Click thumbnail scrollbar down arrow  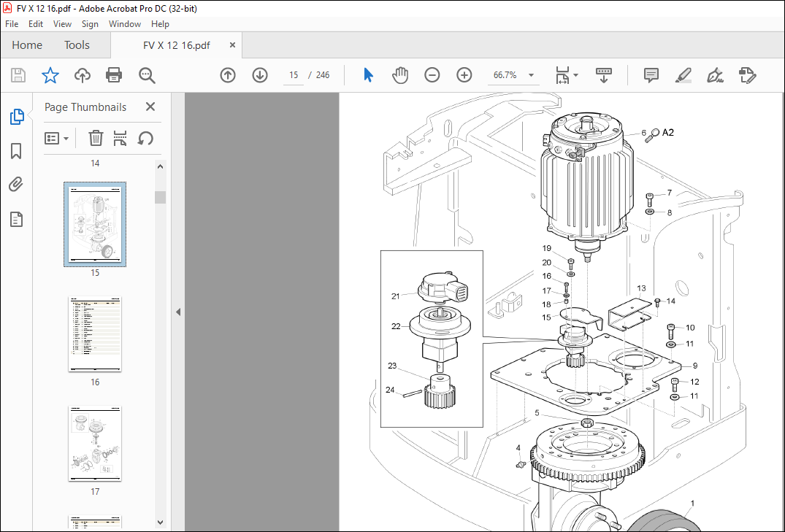coord(160,522)
